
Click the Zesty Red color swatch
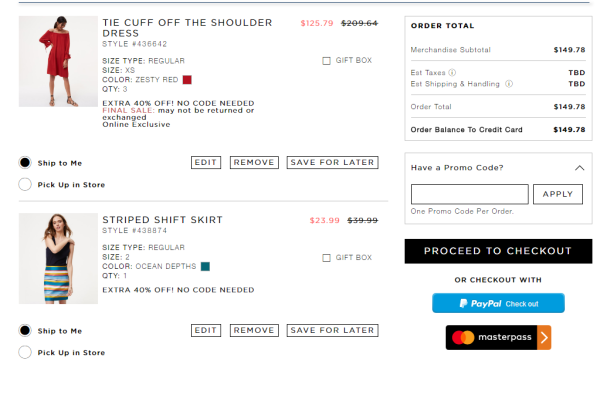[187, 80]
